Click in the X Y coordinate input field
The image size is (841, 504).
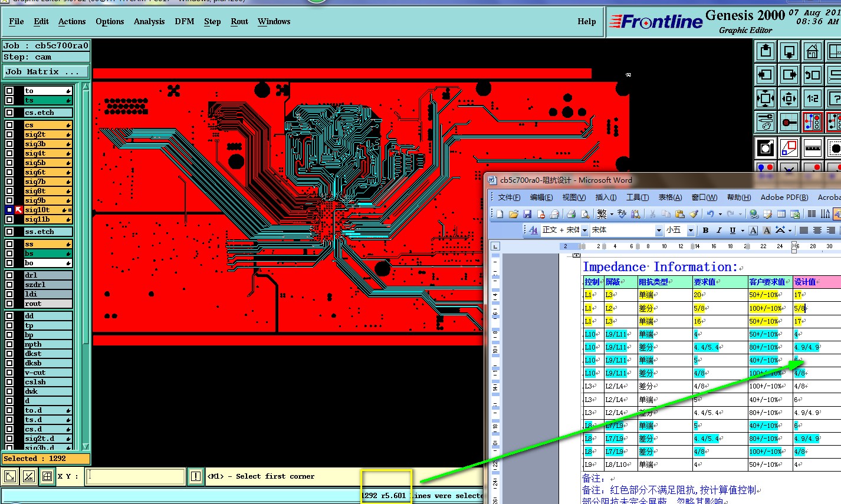pos(136,476)
